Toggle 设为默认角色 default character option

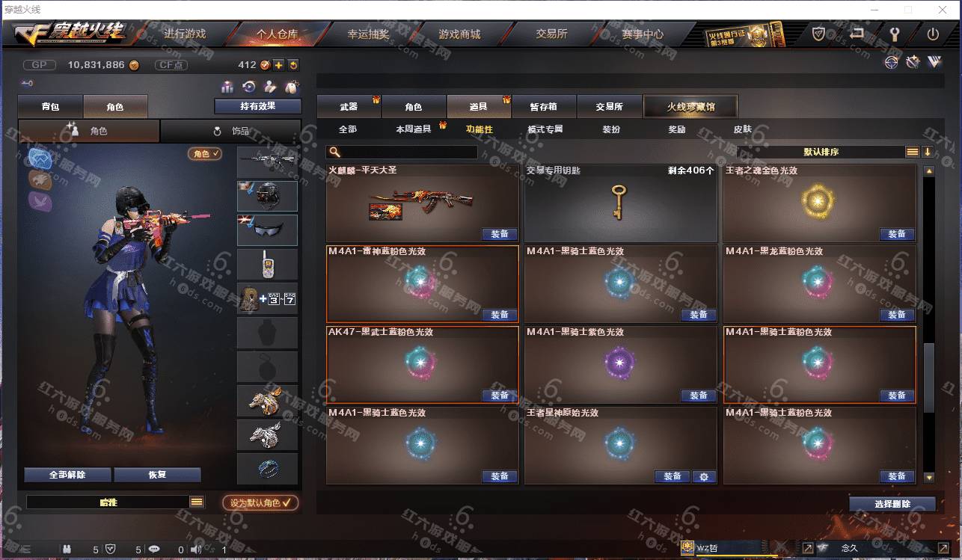click(260, 502)
